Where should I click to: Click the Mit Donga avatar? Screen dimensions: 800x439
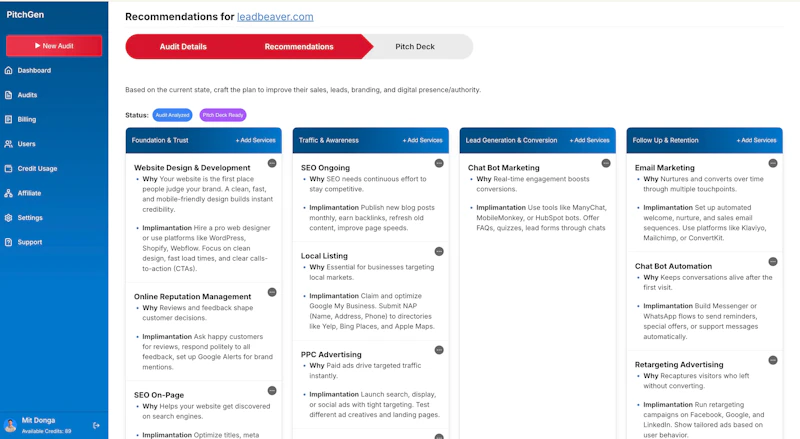click(10, 425)
